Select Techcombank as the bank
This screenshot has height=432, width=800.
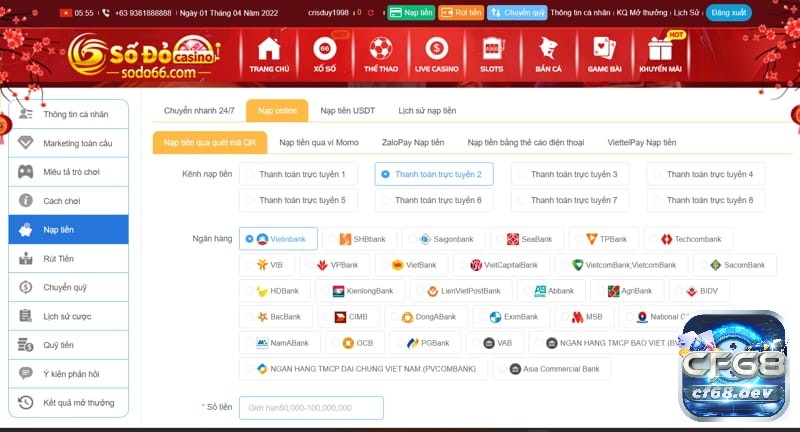[688, 239]
